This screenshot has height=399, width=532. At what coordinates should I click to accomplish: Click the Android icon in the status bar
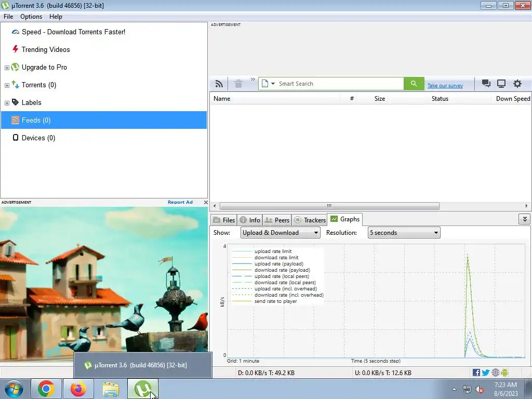point(504,373)
